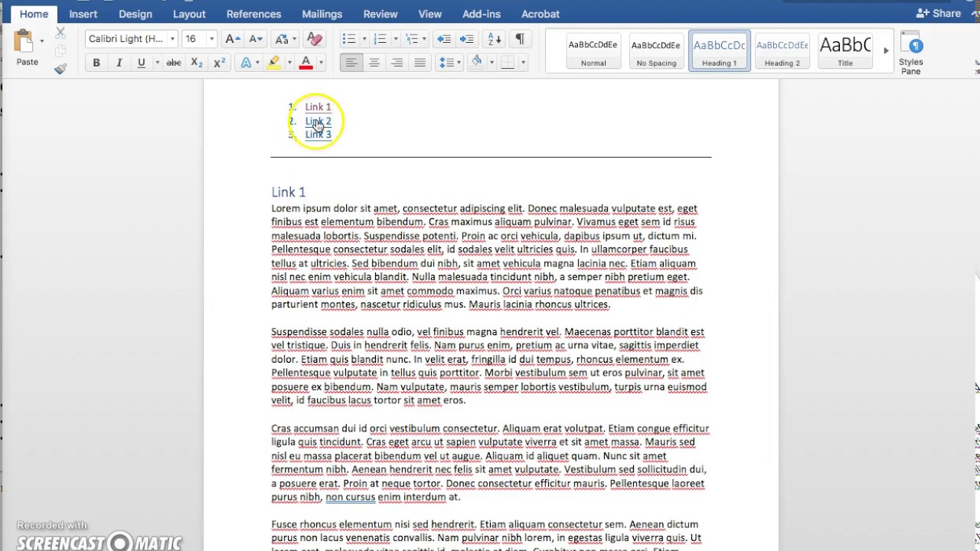
Task: Apply the red font color
Action: (306, 63)
